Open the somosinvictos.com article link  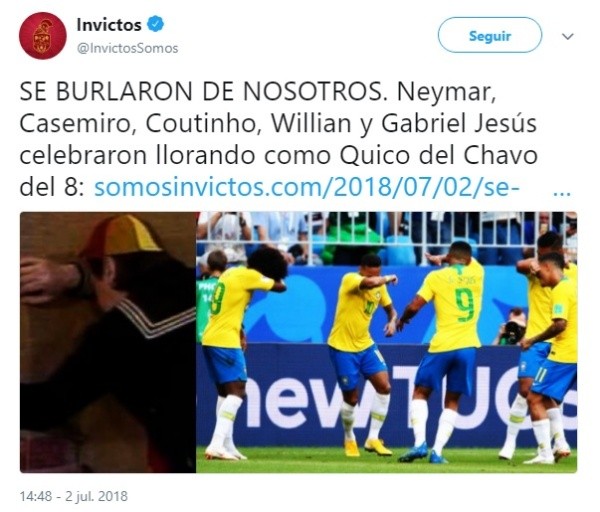(x=307, y=188)
